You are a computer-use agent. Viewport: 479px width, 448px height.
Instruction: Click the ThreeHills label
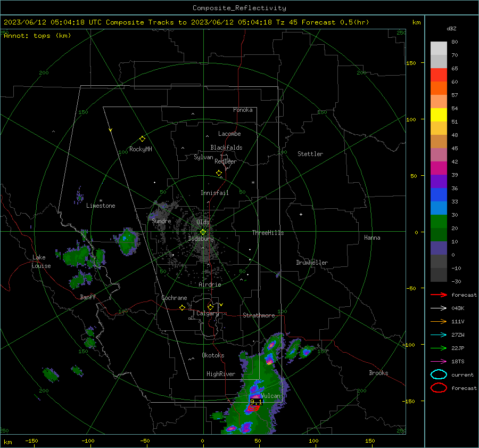point(268,233)
